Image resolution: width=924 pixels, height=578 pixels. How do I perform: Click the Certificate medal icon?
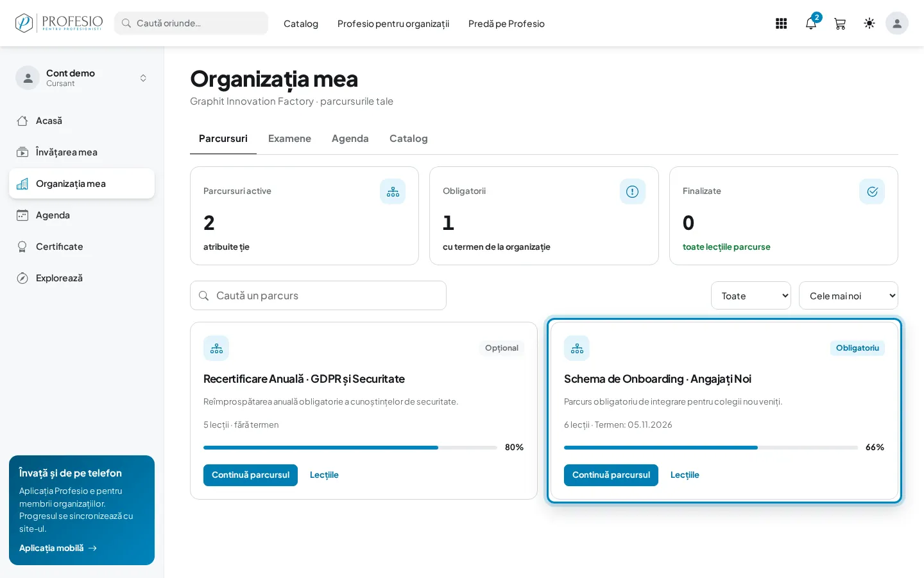pos(22,247)
